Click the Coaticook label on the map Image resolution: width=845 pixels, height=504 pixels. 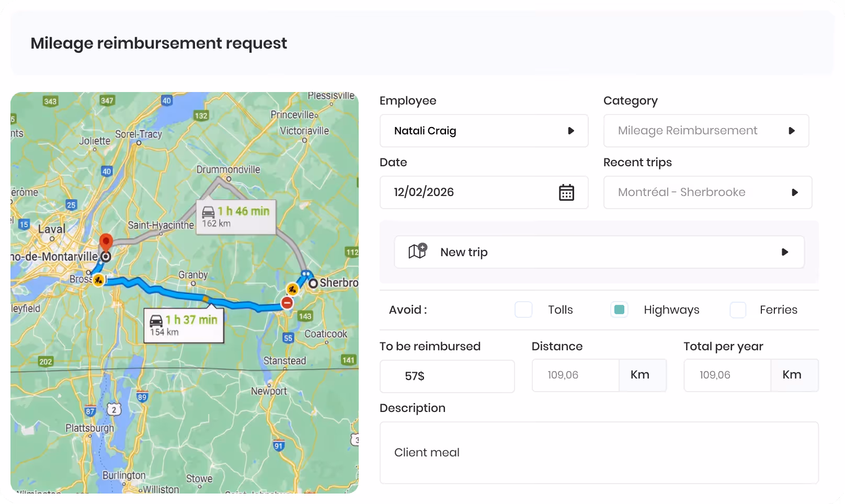326,334
